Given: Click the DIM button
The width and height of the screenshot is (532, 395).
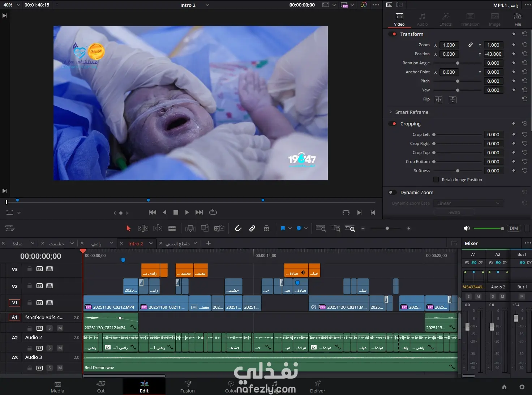Looking at the screenshot, I should click(x=514, y=228).
